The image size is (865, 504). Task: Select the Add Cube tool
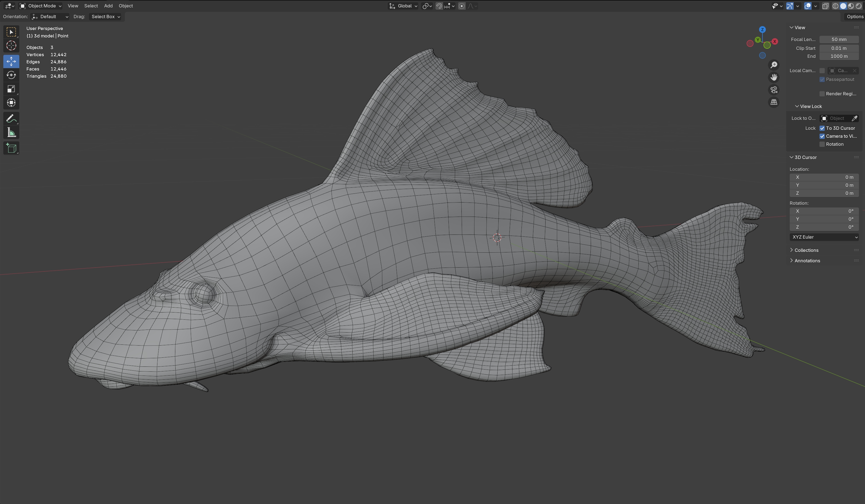point(11,148)
